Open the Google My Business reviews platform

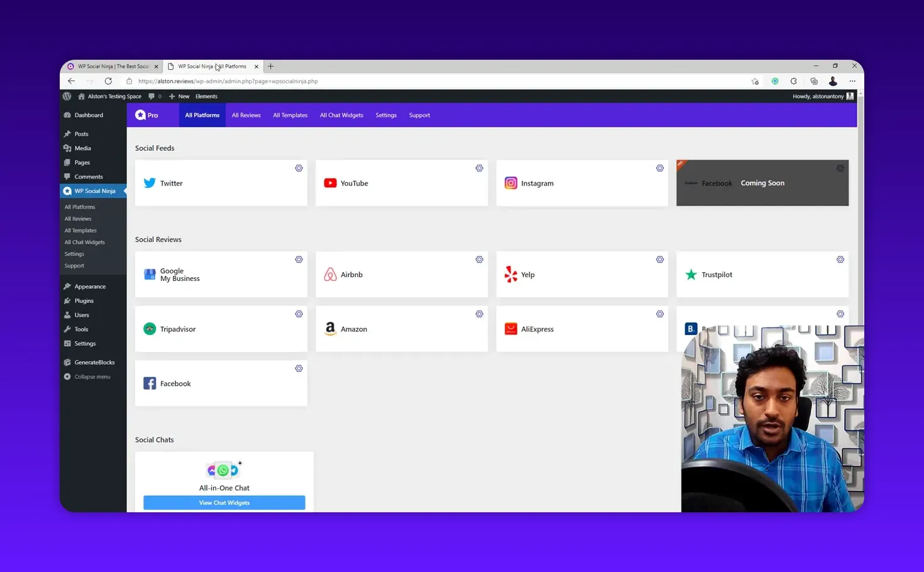point(180,274)
